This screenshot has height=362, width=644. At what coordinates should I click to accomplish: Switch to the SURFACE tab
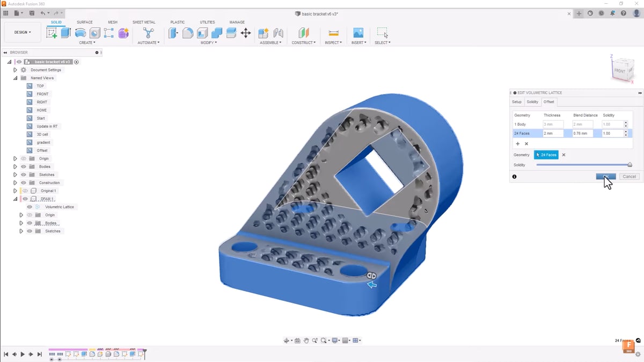click(85, 23)
